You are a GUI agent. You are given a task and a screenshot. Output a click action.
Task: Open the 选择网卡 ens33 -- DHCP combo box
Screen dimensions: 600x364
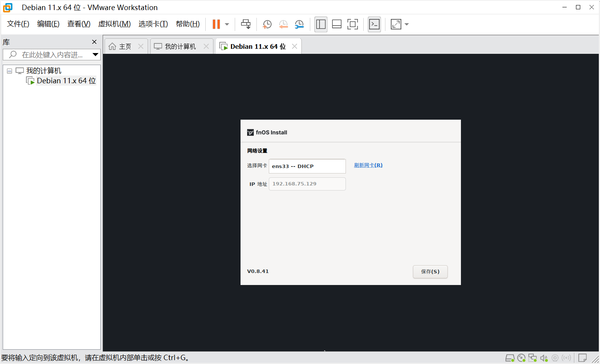tap(307, 166)
